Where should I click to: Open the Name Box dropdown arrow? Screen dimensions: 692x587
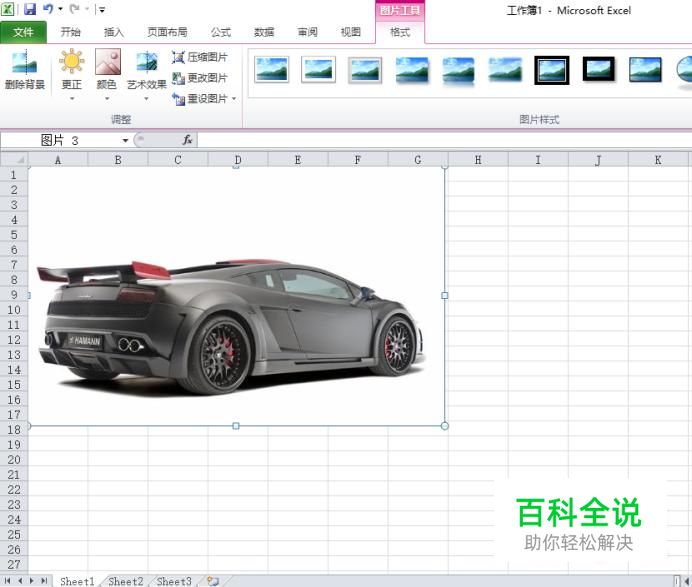pos(125,140)
